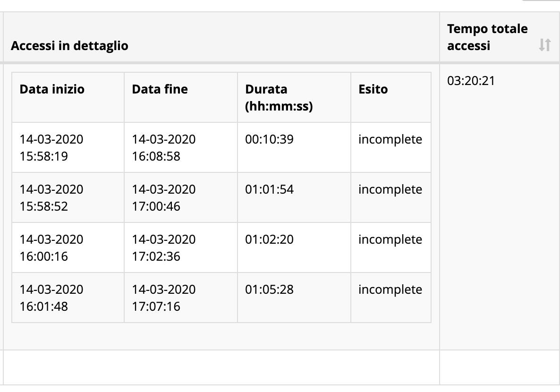
Task: Select duration 01:02:20 cell
Action: (269, 239)
